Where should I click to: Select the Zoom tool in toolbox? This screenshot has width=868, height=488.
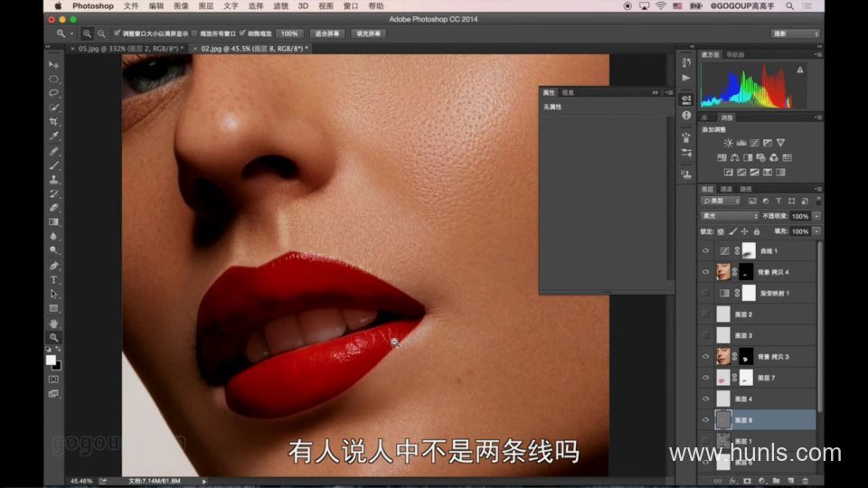(x=53, y=337)
